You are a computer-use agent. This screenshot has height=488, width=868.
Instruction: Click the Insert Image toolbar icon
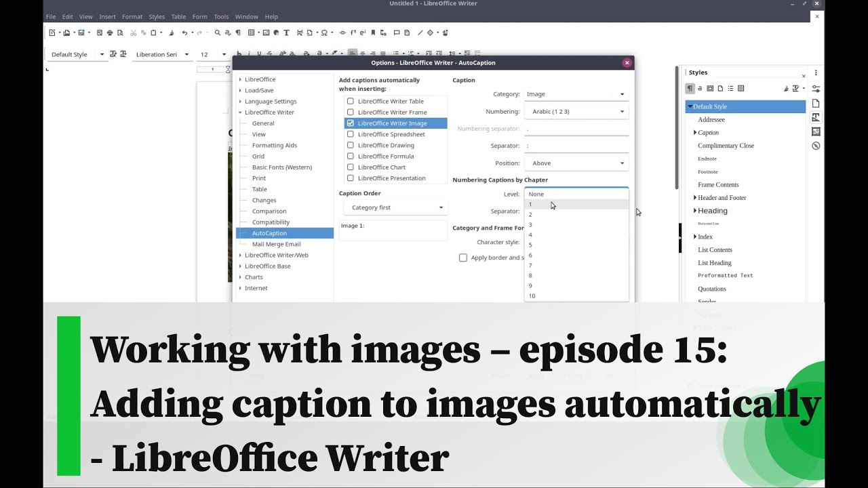(x=266, y=33)
